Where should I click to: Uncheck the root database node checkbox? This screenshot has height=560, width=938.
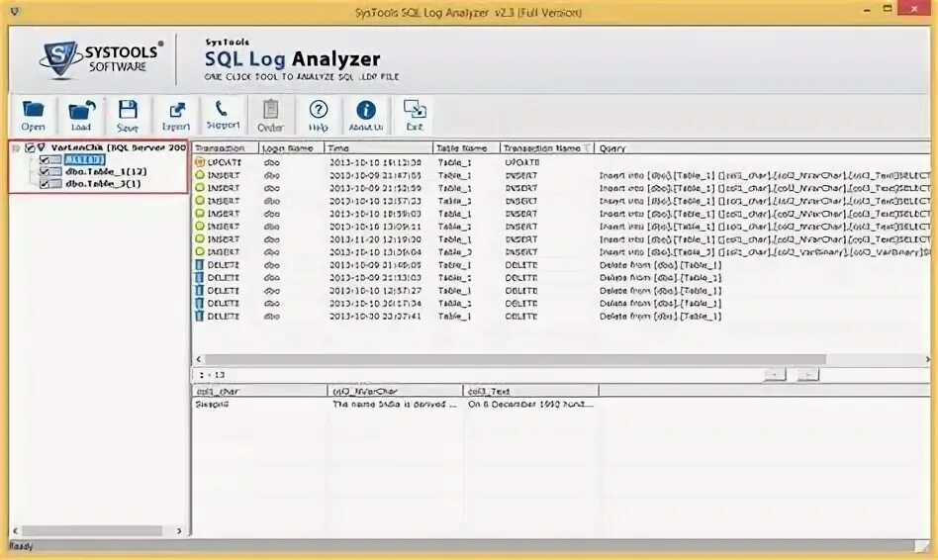point(30,147)
